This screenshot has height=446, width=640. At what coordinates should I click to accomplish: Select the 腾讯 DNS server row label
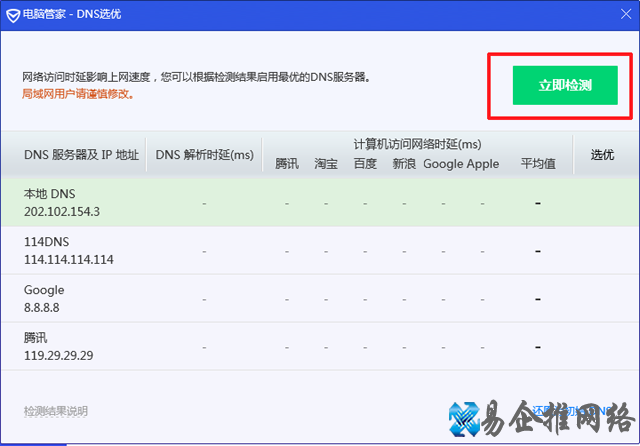(36, 338)
